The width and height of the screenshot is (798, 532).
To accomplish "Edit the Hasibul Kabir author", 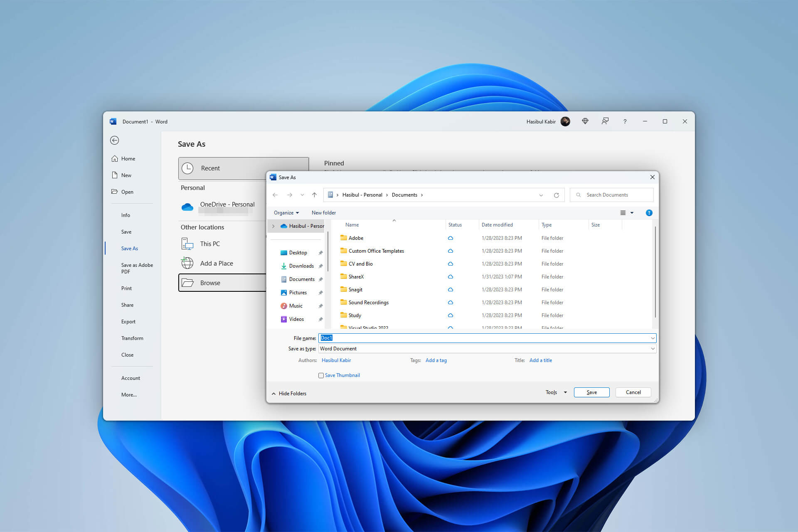I will click(x=336, y=360).
